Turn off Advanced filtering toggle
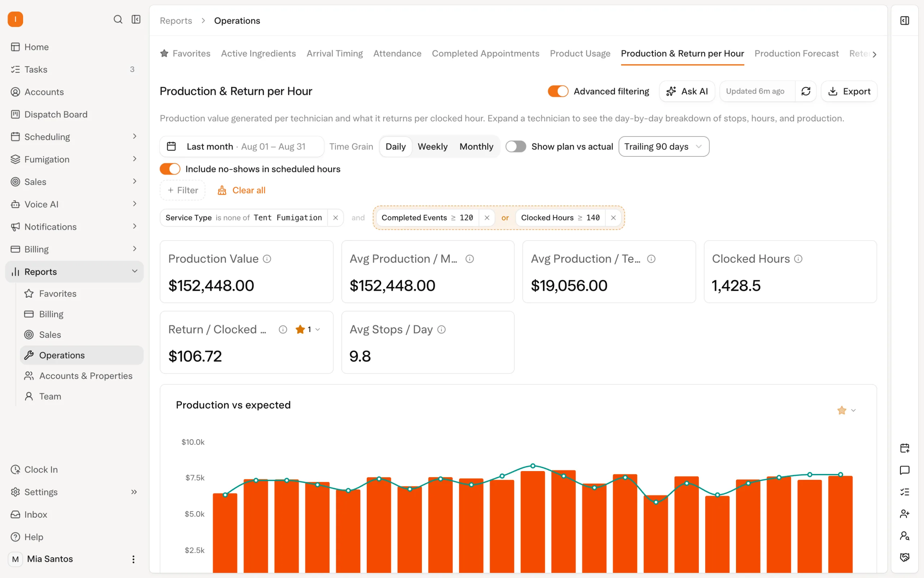 [558, 91]
